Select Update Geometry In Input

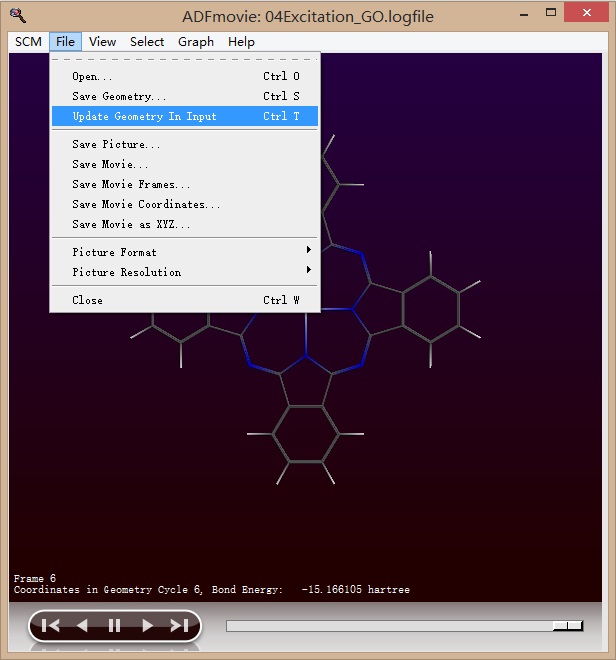tap(184, 116)
